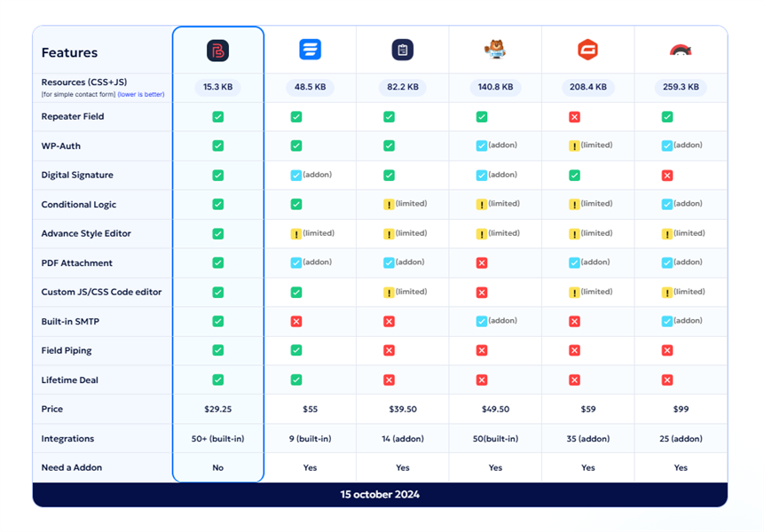Click green check for Lifetime Deal in highlighted column
Image resolution: width=764 pixels, height=532 pixels.
(x=217, y=380)
